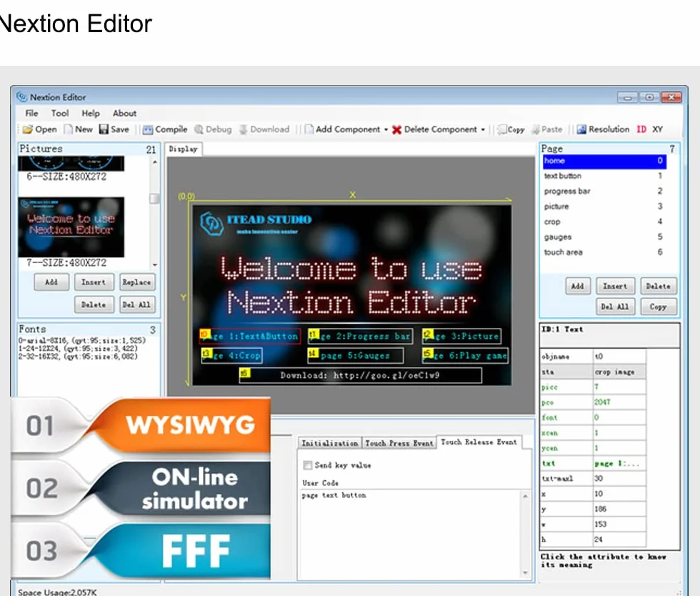Click the objname value t0 field

click(x=619, y=357)
